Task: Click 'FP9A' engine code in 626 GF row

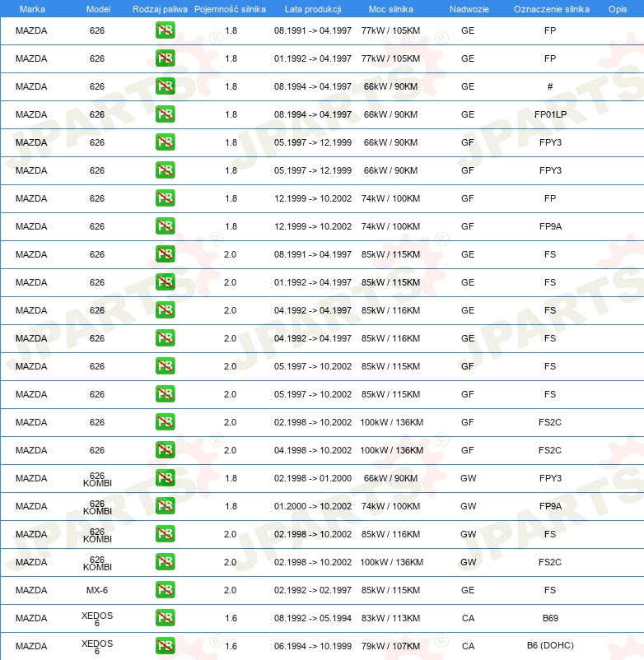Action: tap(550, 226)
